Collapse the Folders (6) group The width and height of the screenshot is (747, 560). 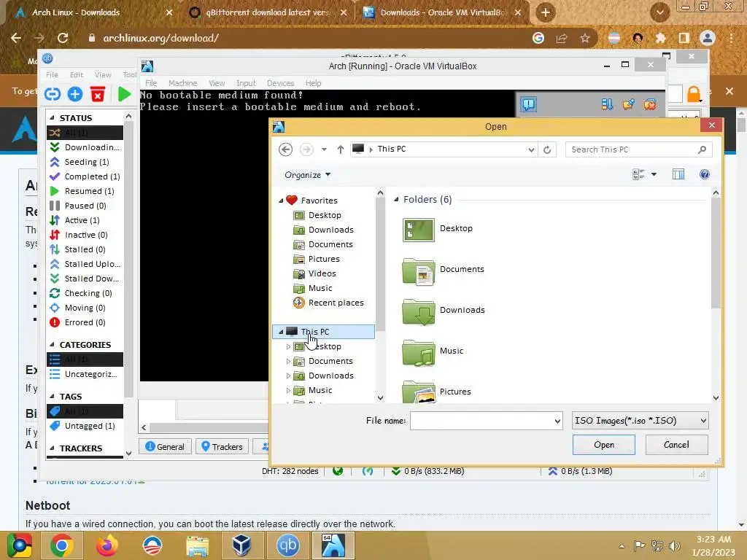click(396, 200)
